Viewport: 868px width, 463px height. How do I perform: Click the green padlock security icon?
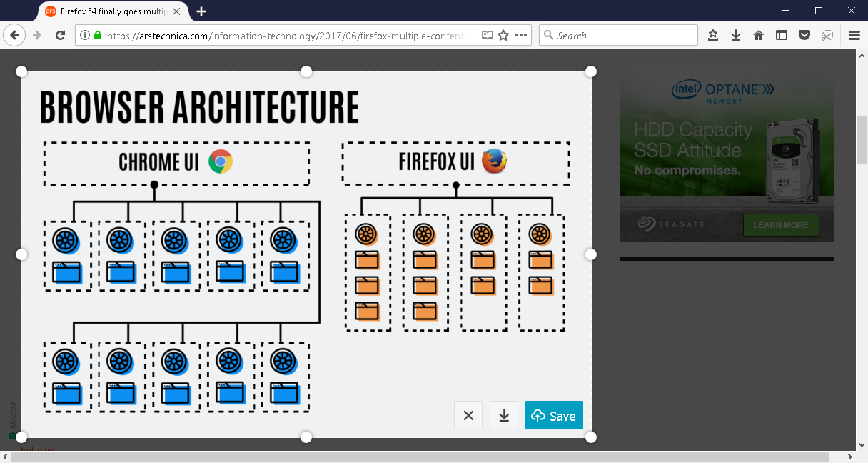98,35
